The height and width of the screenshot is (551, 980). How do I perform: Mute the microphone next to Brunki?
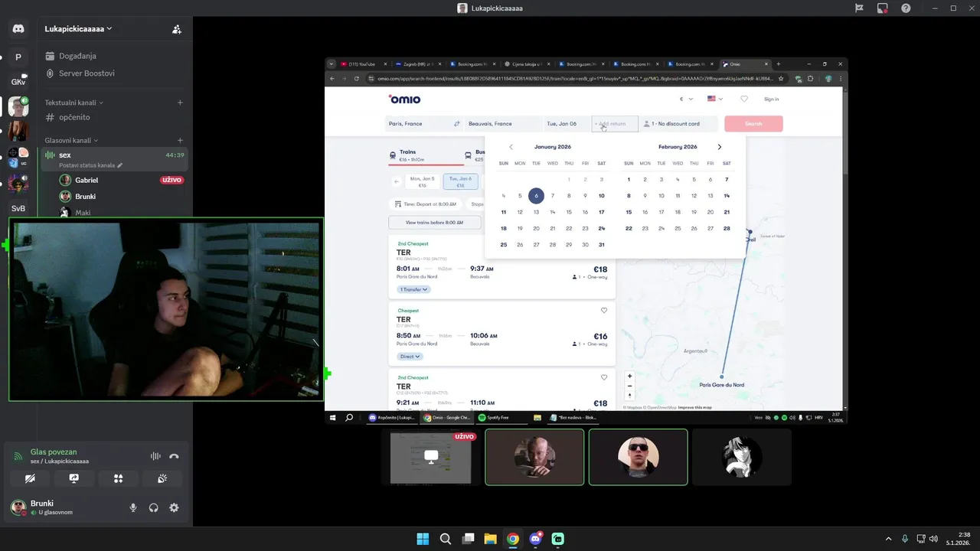click(133, 507)
